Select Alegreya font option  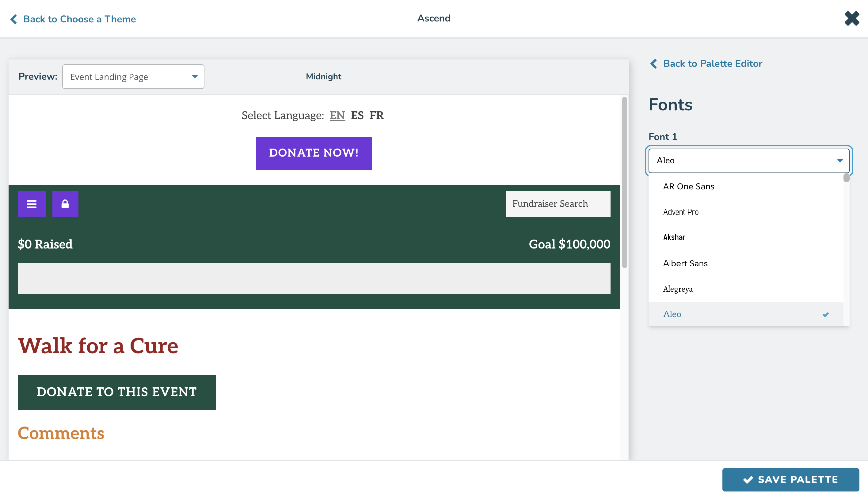745,289
